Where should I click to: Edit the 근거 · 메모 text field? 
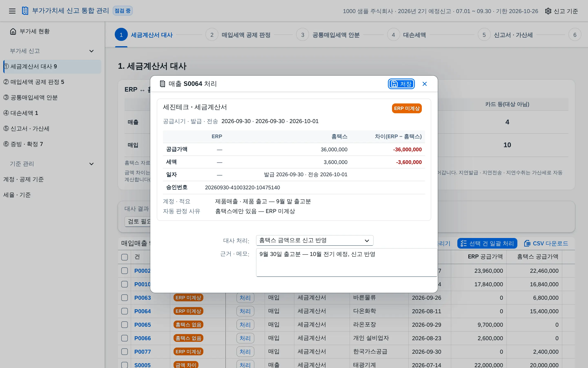tap(346, 262)
